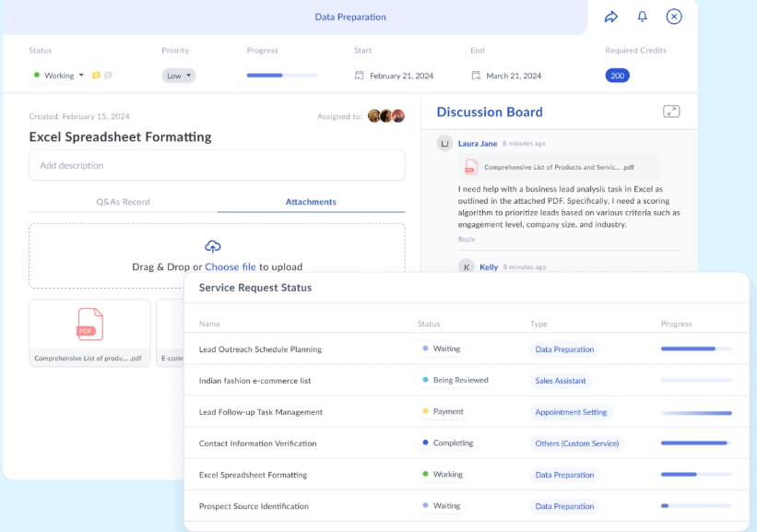Click the Sales Assistant type tag
The image size is (757, 532).
561,381
